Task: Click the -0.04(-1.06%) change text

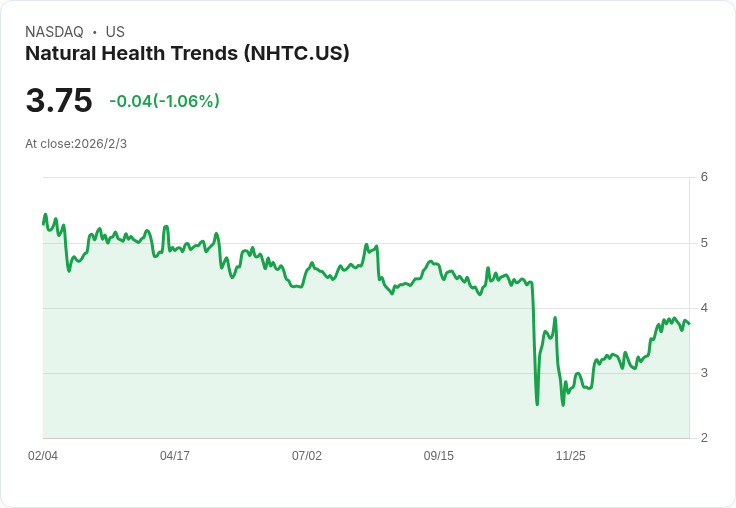Action: (164, 101)
